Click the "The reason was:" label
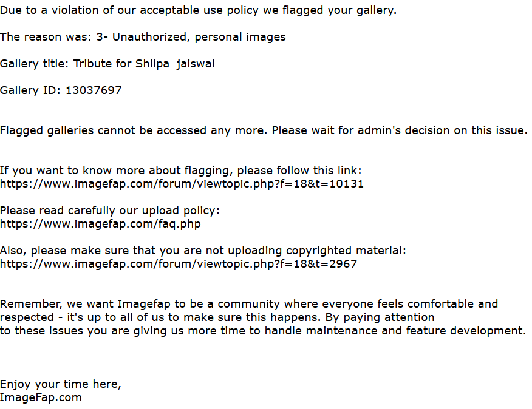This screenshot has height=409, width=532. tap(46, 37)
